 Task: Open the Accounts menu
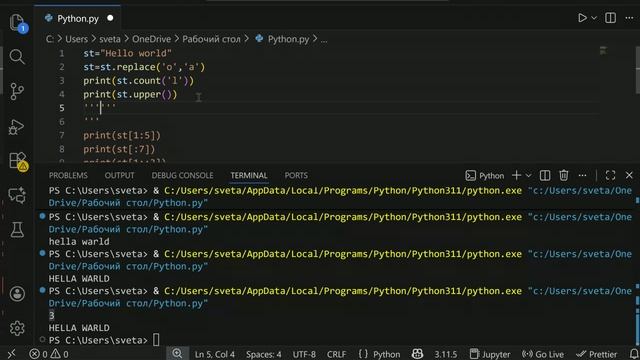click(17, 293)
